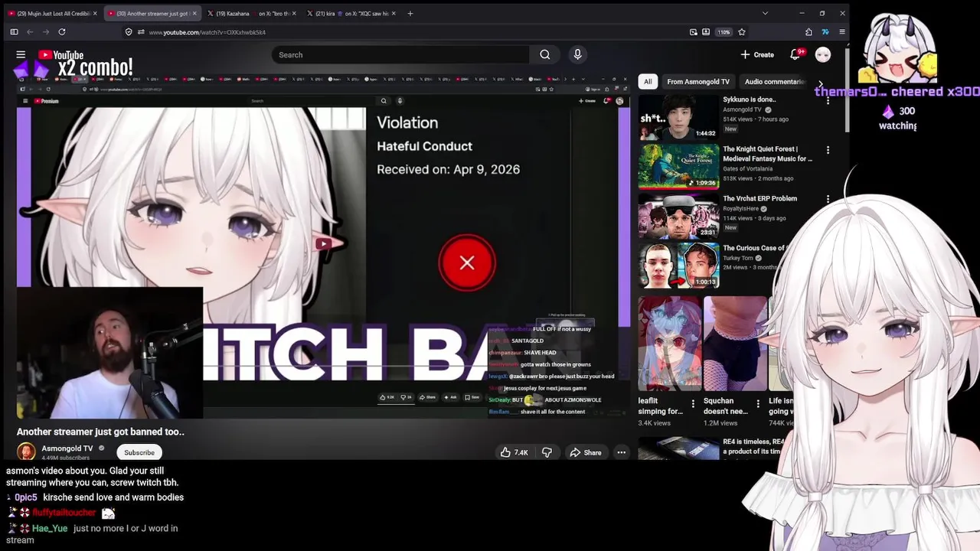
Task: Click the Asmongold TV channel avatar
Action: point(26,452)
